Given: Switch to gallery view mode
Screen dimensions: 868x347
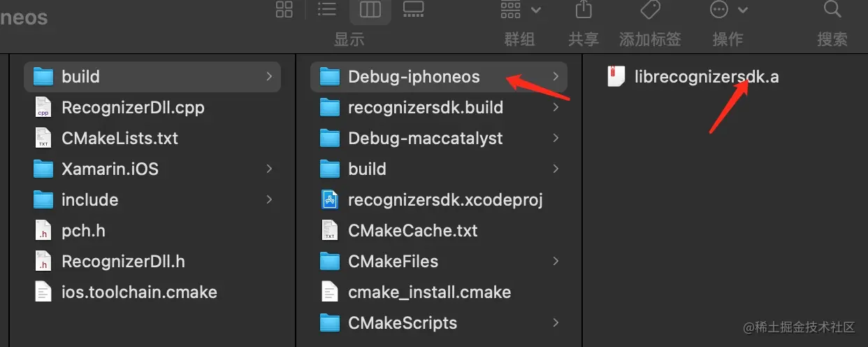Looking at the screenshot, I should click(414, 9).
